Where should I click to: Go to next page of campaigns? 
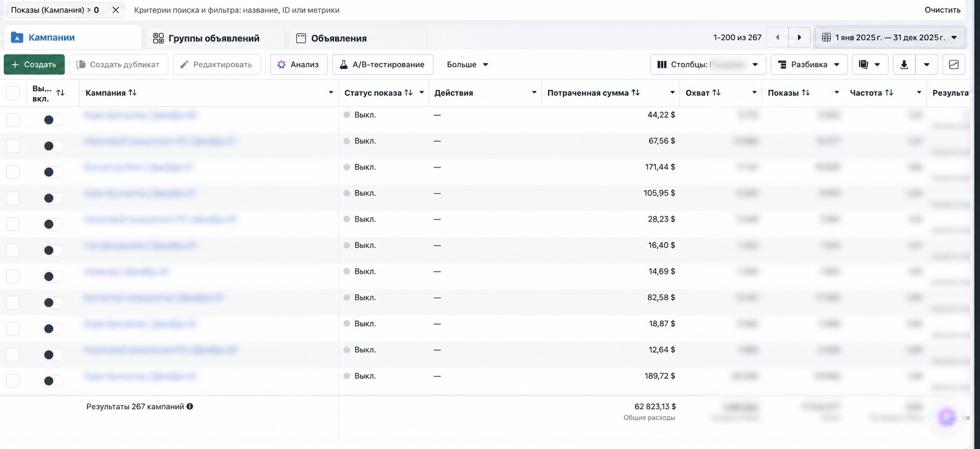coord(799,38)
